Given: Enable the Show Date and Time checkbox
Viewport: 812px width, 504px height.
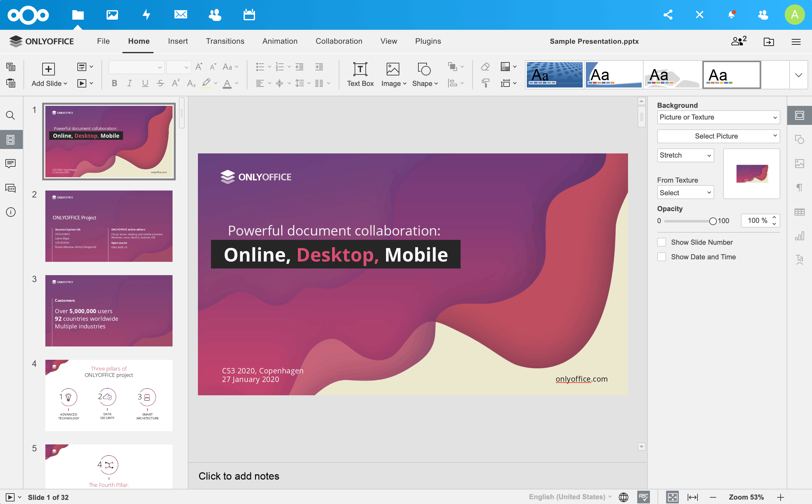Looking at the screenshot, I should [662, 257].
